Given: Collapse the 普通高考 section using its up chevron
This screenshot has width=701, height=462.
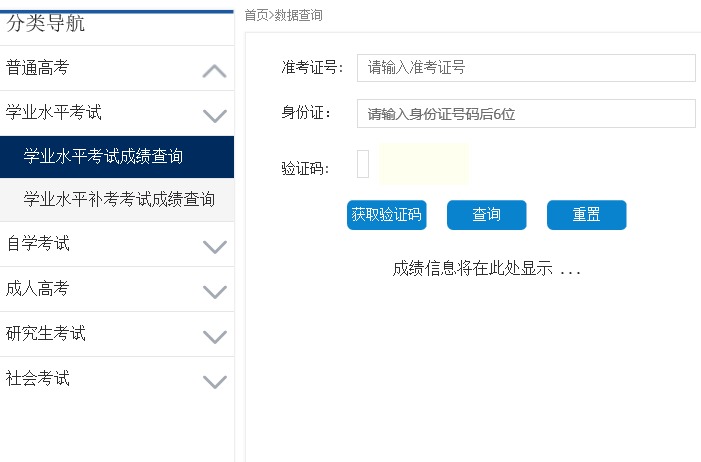Looking at the screenshot, I should coord(214,71).
